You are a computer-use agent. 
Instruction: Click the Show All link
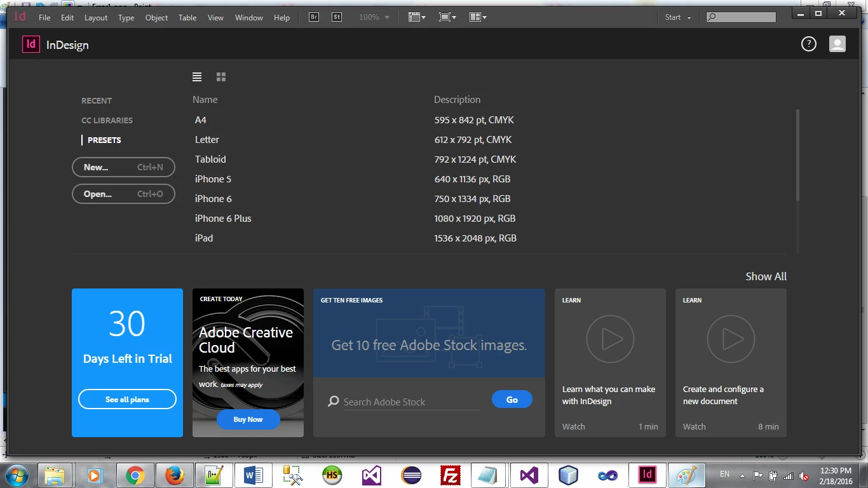click(766, 276)
